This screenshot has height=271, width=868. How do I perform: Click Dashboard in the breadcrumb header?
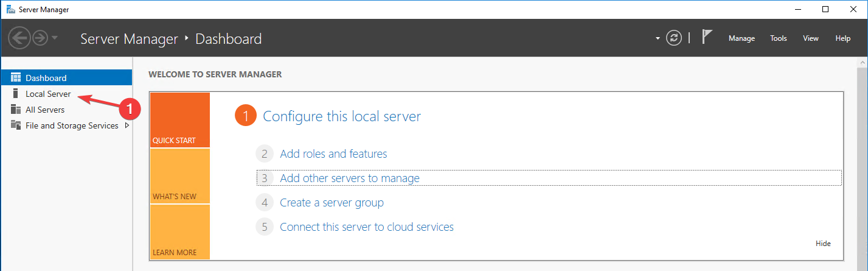point(229,39)
